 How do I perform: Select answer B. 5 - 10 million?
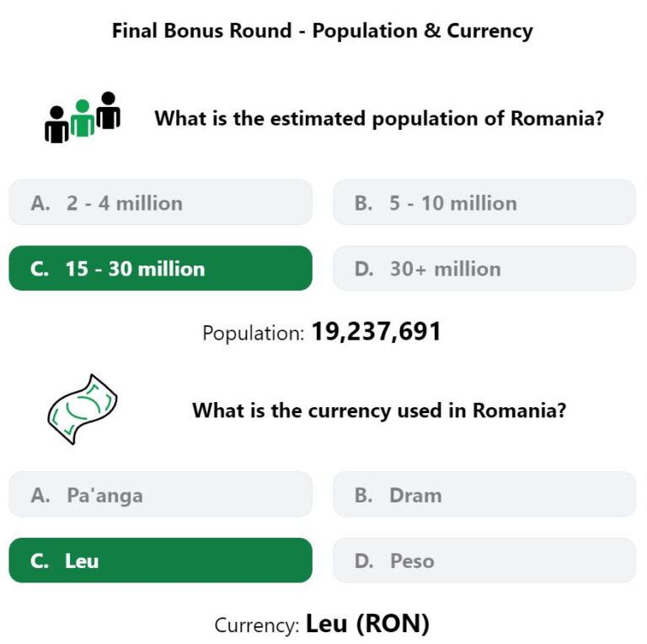pyautogui.click(x=484, y=202)
